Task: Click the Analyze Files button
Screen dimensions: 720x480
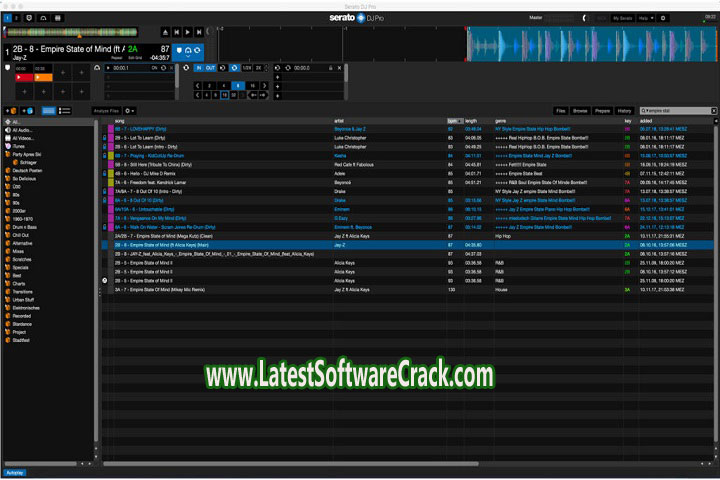Action: pyautogui.click(x=106, y=110)
